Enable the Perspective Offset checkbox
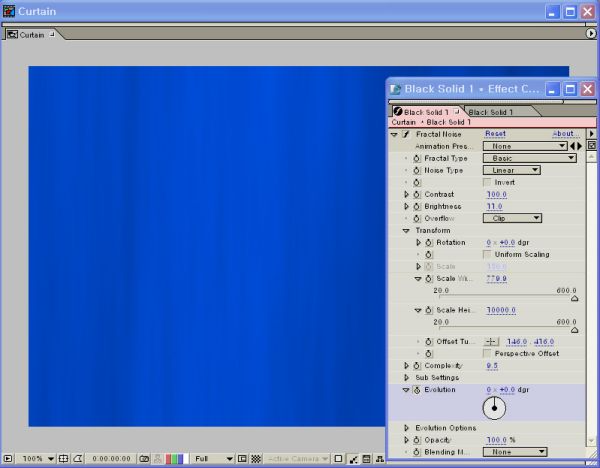 click(x=487, y=354)
